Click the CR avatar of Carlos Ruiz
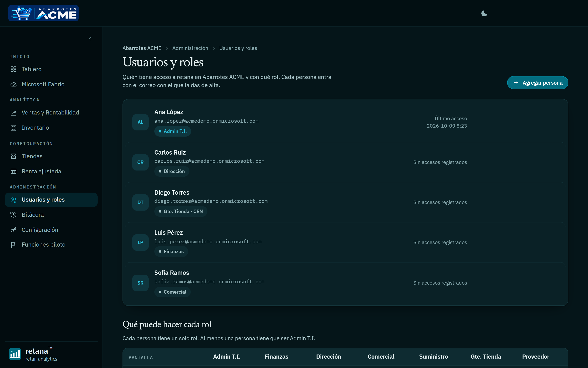The width and height of the screenshot is (588, 368). (x=140, y=162)
